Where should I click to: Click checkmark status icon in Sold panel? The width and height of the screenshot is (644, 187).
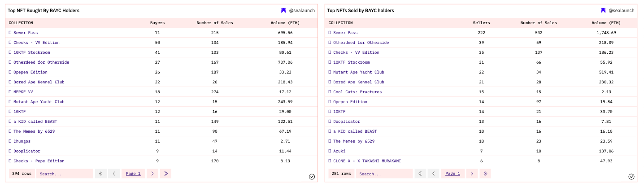pos(631,177)
